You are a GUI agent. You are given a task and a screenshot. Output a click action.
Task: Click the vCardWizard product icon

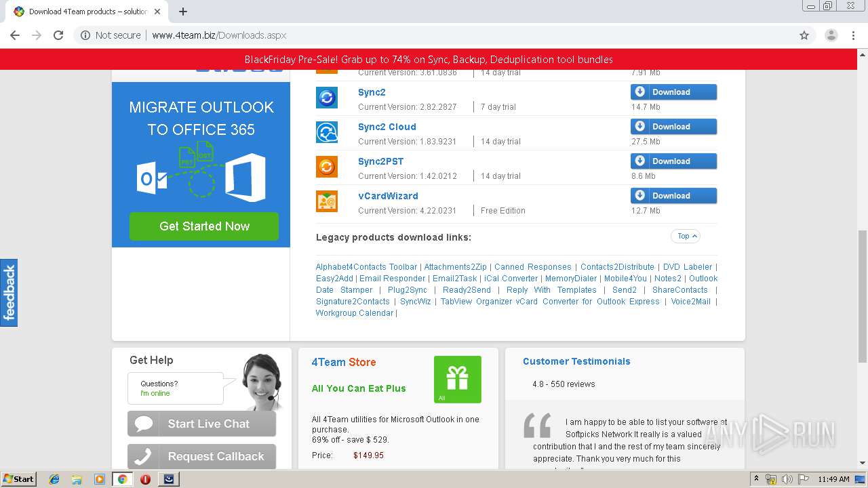tap(327, 201)
